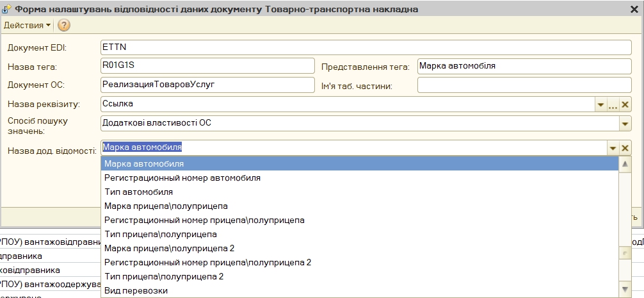
Task: Select Марка прицепа\полуприцепа item
Action: [360, 206]
